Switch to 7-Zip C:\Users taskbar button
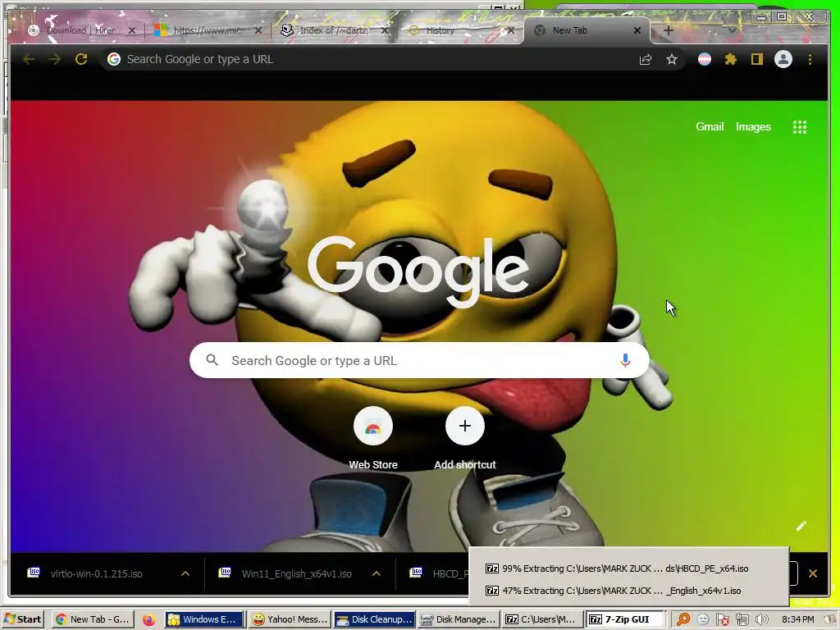Screen dimensions: 840x630 point(543,619)
